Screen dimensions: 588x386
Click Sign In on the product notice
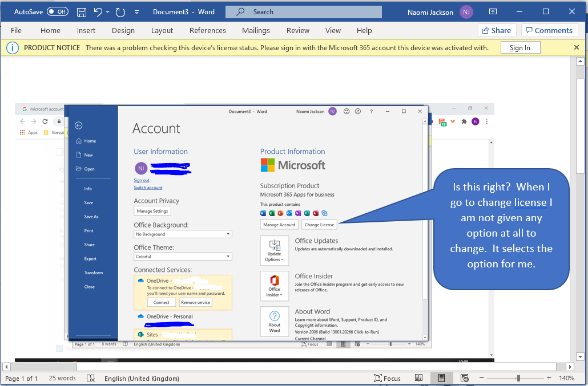tap(520, 47)
